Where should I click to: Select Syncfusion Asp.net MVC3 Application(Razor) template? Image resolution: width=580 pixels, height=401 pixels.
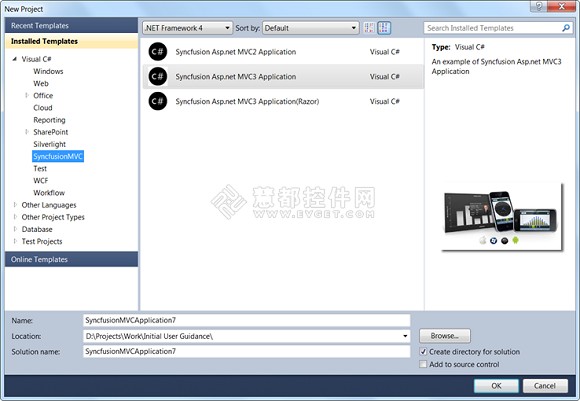click(x=283, y=101)
